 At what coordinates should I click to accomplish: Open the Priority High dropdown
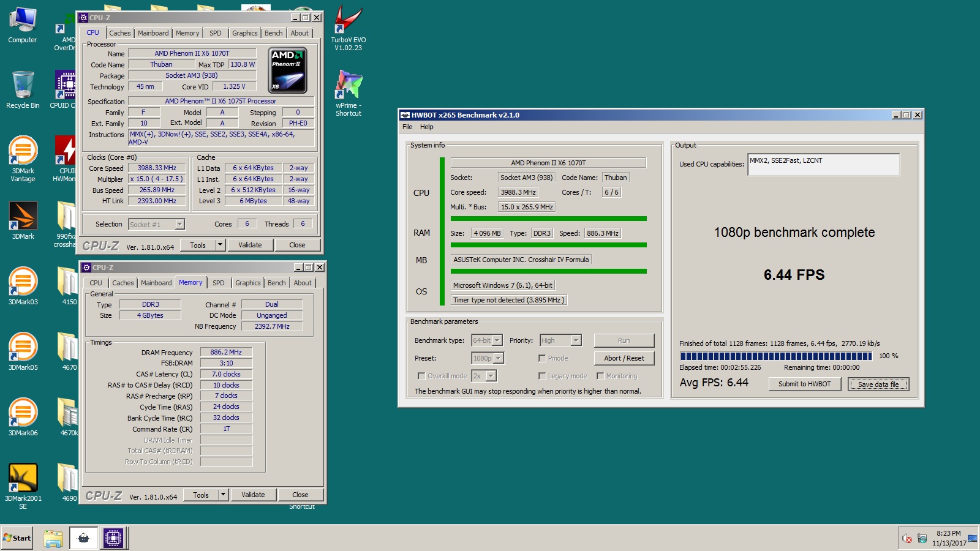(560, 340)
